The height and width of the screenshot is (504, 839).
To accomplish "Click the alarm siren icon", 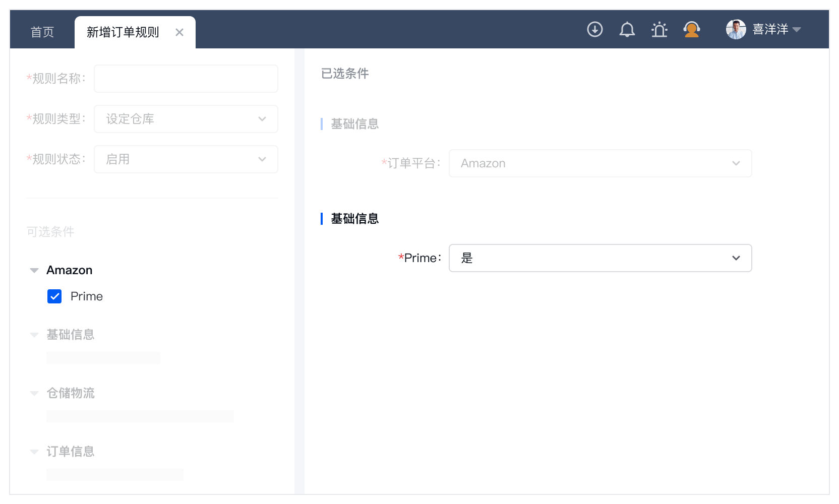I will pyautogui.click(x=660, y=30).
